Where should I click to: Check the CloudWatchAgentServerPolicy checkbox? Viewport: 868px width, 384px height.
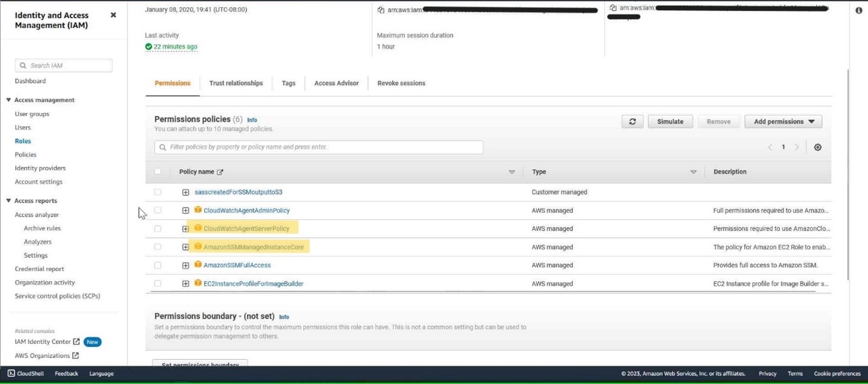point(158,229)
